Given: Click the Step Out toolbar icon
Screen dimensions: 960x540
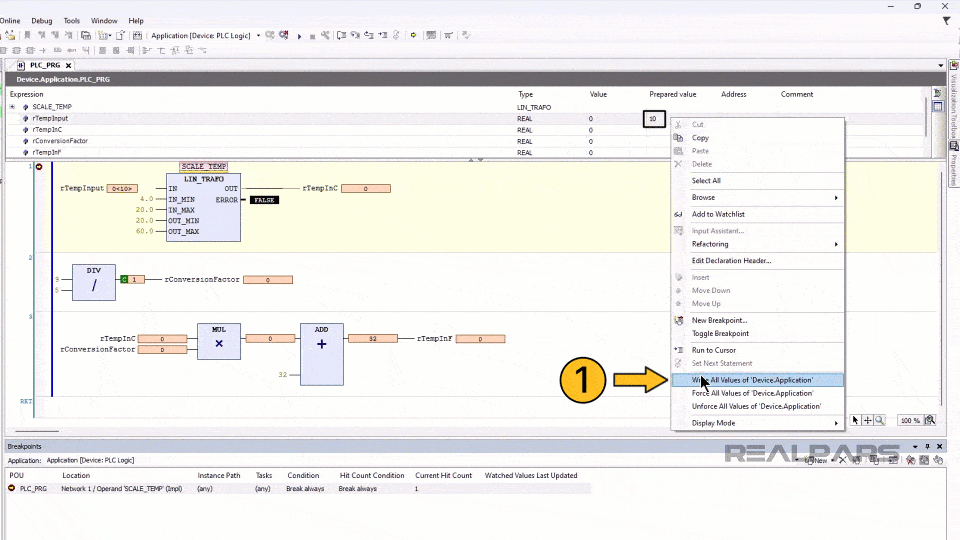Looking at the screenshot, I should pyautogui.click(x=369, y=36).
